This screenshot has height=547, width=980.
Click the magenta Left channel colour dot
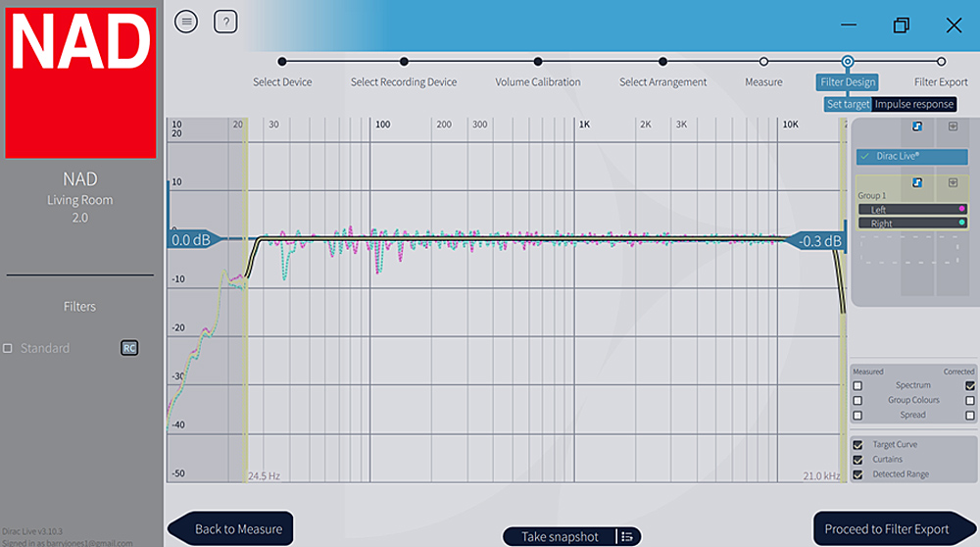tap(961, 209)
